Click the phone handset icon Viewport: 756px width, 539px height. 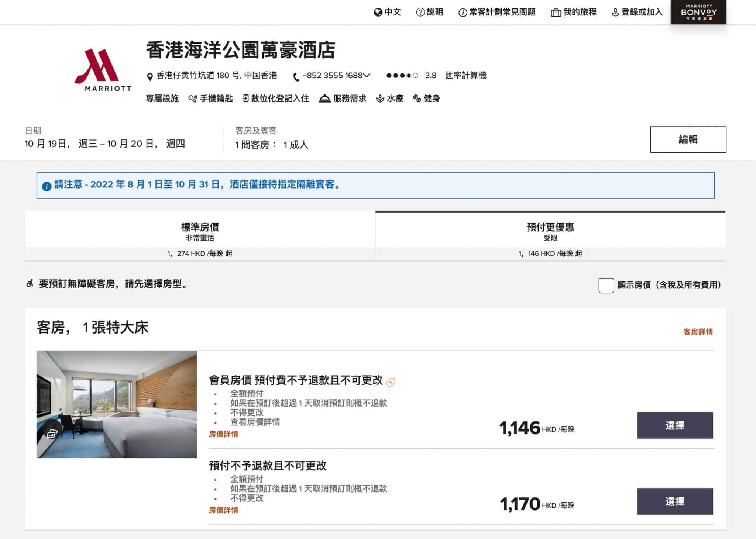pyautogui.click(x=296, y=77)
